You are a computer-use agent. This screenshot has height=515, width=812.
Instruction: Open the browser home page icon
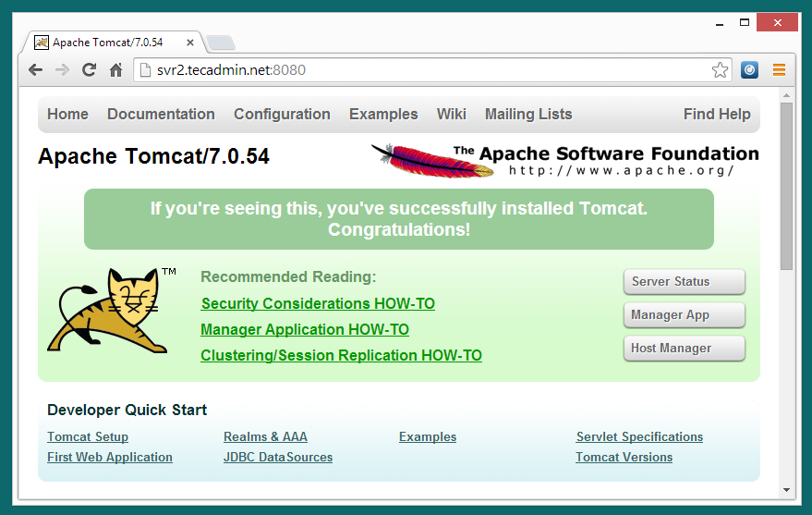point(116,70)
